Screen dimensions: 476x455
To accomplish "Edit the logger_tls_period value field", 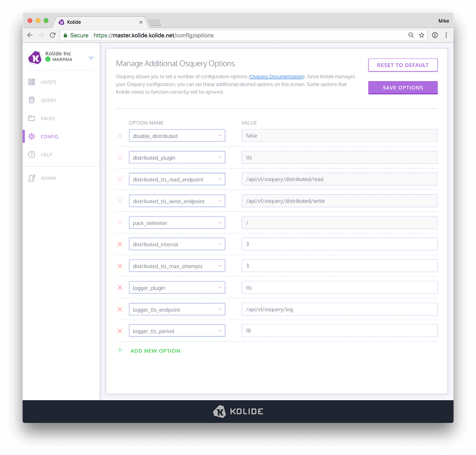I will pos(339,330).
